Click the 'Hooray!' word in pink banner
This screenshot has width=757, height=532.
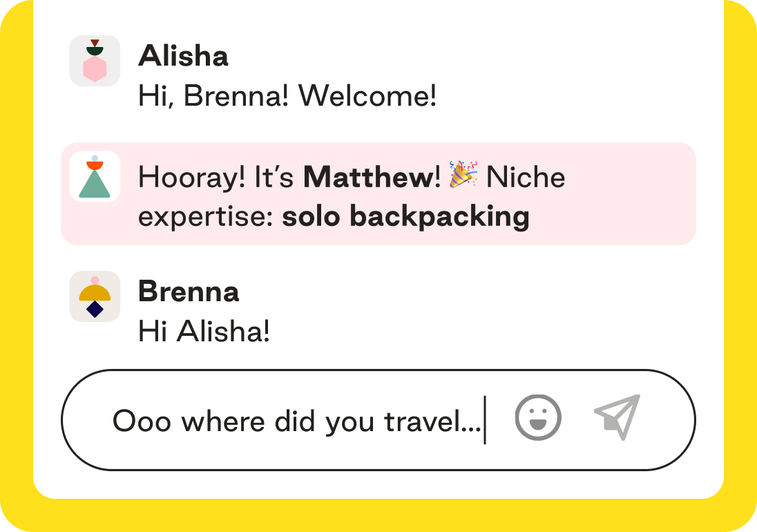coord(191,178)
